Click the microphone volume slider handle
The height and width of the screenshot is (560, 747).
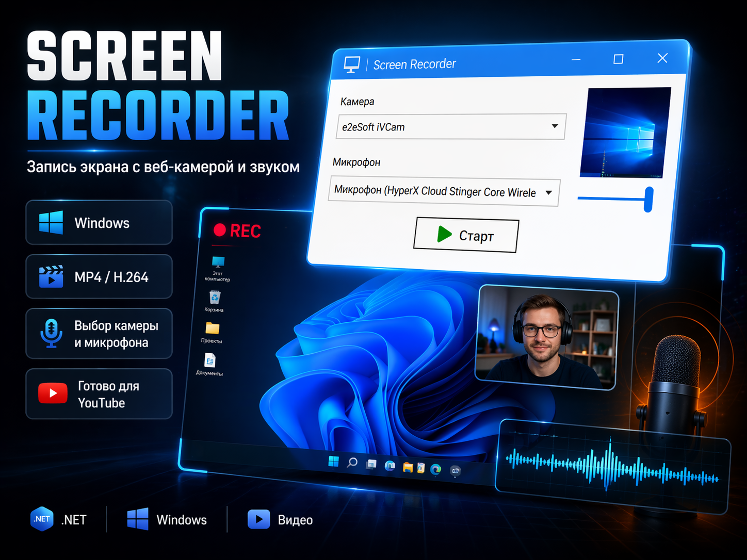coord(648,199)
